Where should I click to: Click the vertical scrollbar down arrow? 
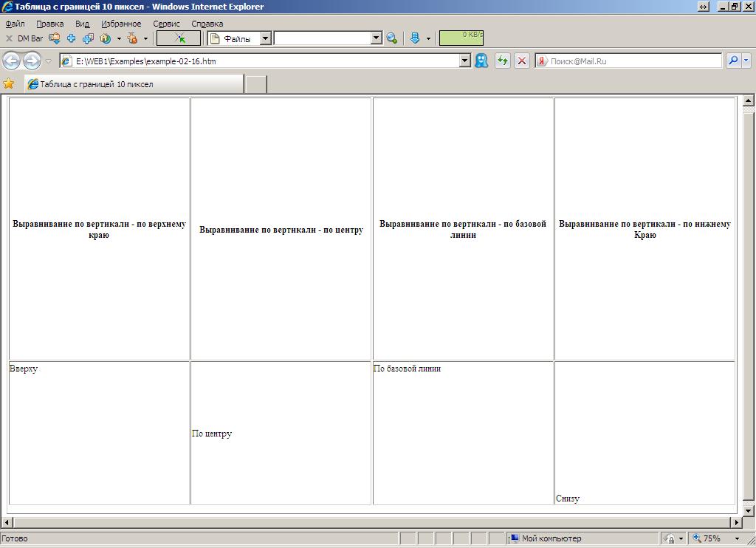point(749,510)
